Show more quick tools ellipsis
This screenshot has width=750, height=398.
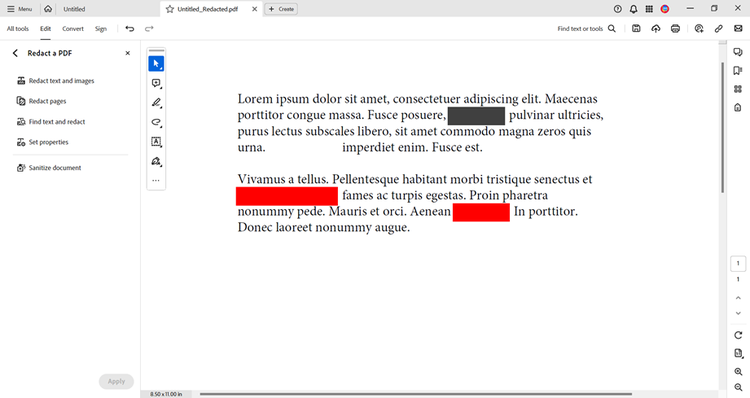click(156, 181)
